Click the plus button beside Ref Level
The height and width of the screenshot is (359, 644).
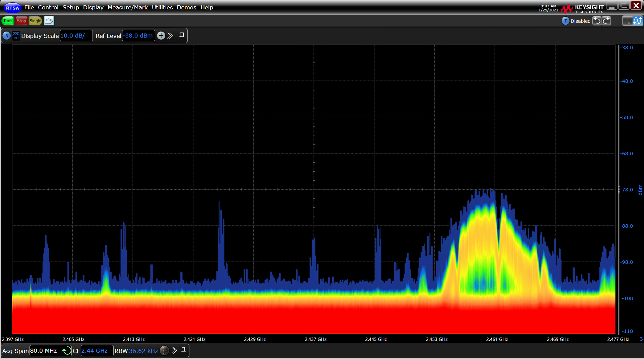click(161, 36)
